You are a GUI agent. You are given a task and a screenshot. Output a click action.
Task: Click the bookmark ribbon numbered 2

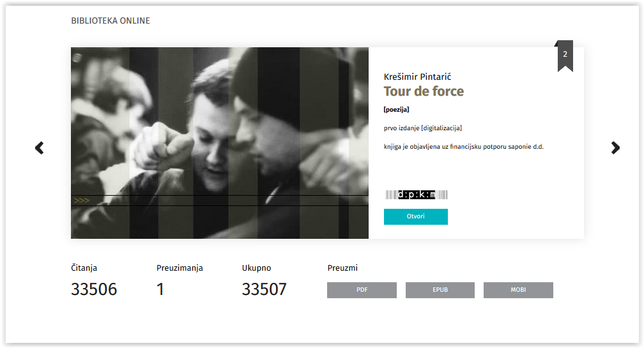click(x=565, y=56)
